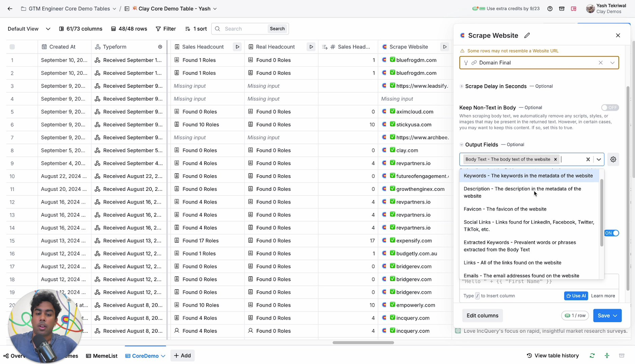635x364 pixels.
Task: Click the Add tab button
Action: pyautogui.click(x=182, y=356)
